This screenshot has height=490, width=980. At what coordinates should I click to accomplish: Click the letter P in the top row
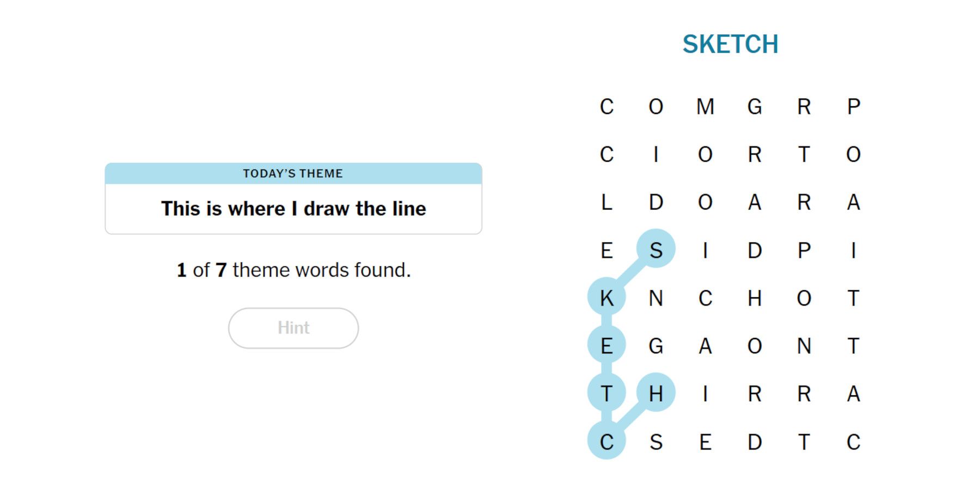853,107
